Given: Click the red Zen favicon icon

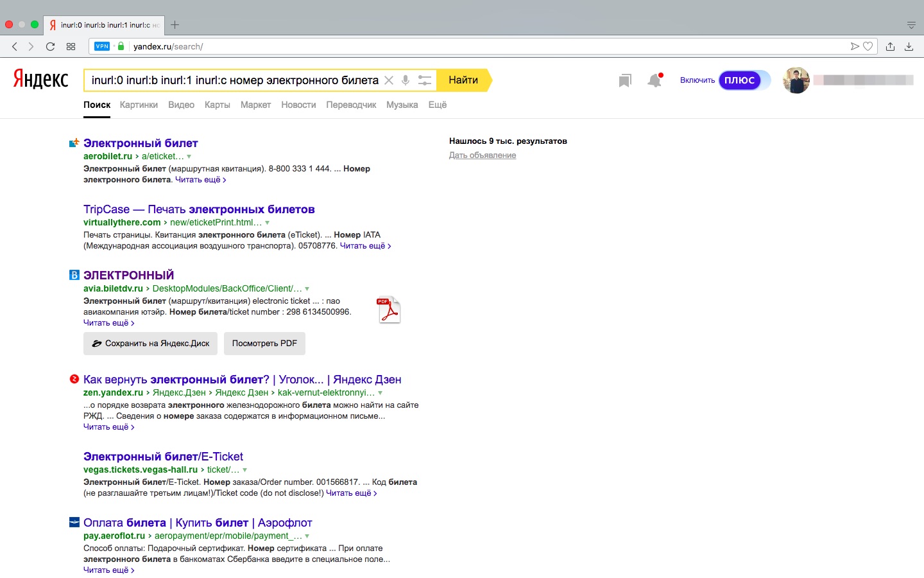Looking at the screenshot, I should coord(74,379).
